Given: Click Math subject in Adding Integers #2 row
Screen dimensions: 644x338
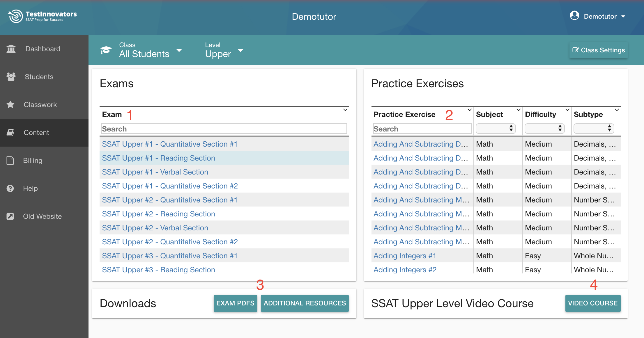Looking at the screenshot, I should (484, 270).
